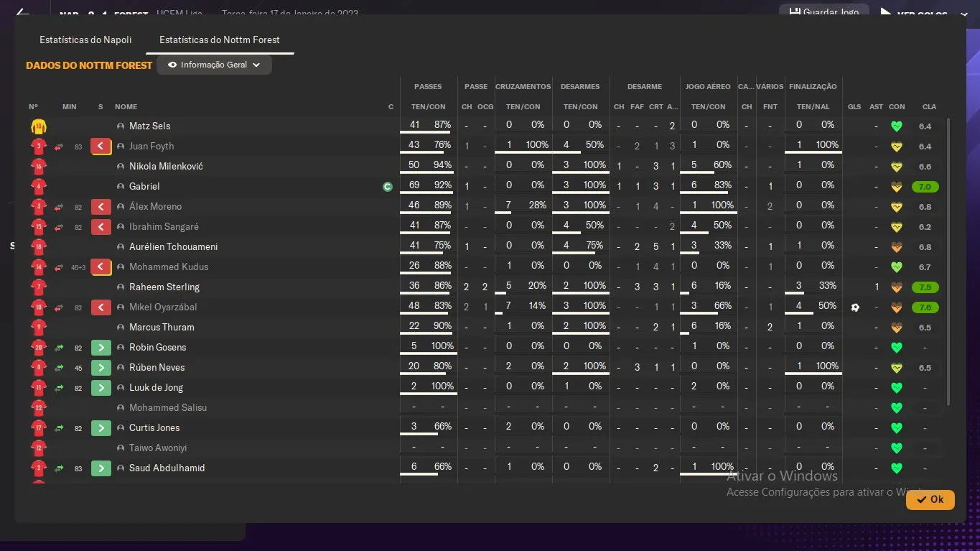Open Nikola Milenković's player name link
This screenshot has width=980, height=551.
point(166,167)
